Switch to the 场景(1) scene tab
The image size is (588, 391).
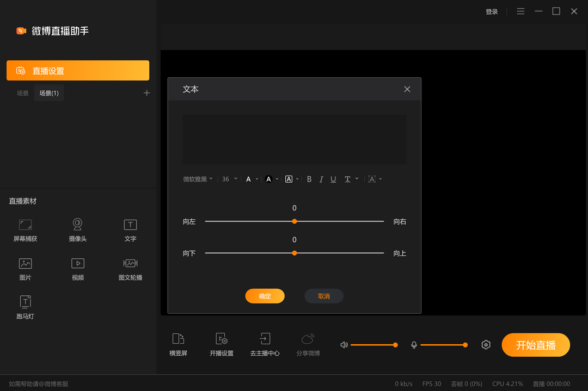point(48,93)
